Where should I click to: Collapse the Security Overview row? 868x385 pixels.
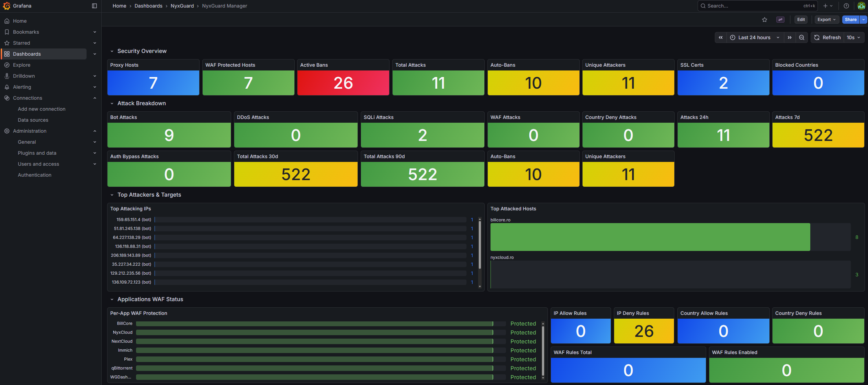pyautogui.click(x=112, y=51)
